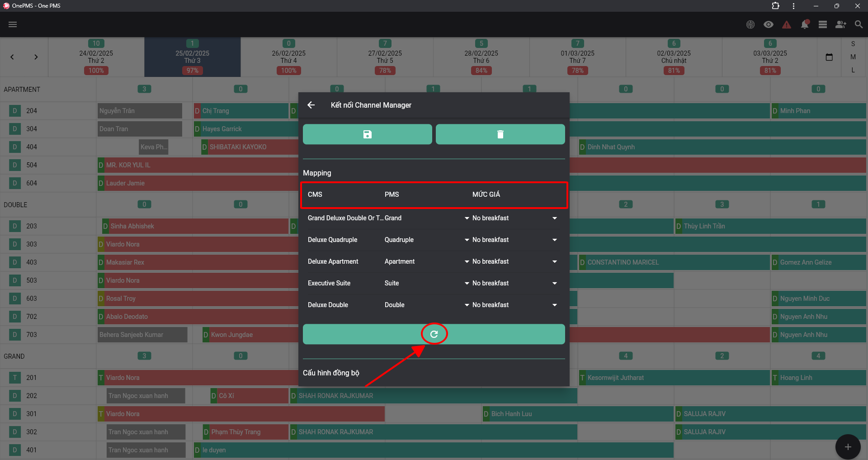868x460 pixels.
Task: Switch to S row size option
Action: point(853,44)
